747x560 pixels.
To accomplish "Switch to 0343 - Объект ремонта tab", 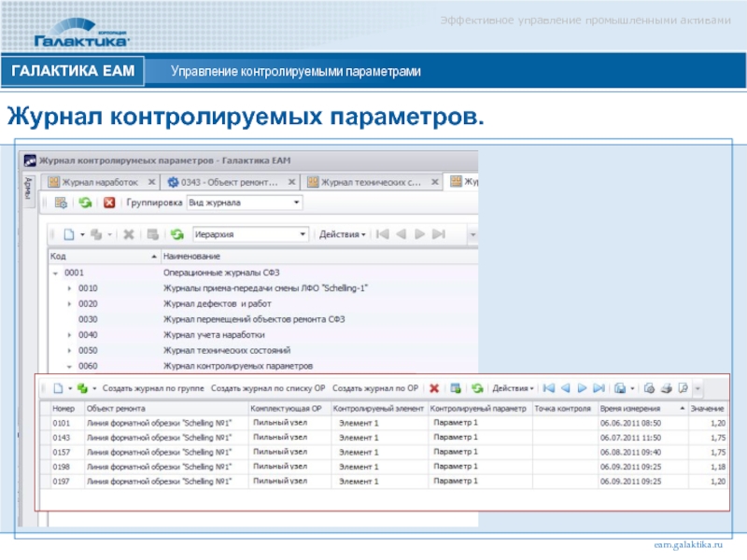I will click(x=228, y=182).
